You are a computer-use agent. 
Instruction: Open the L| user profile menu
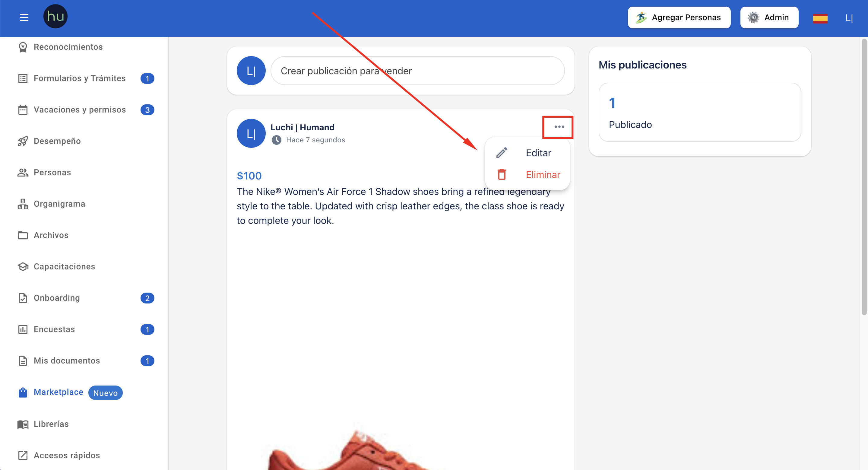click(849, 17)
